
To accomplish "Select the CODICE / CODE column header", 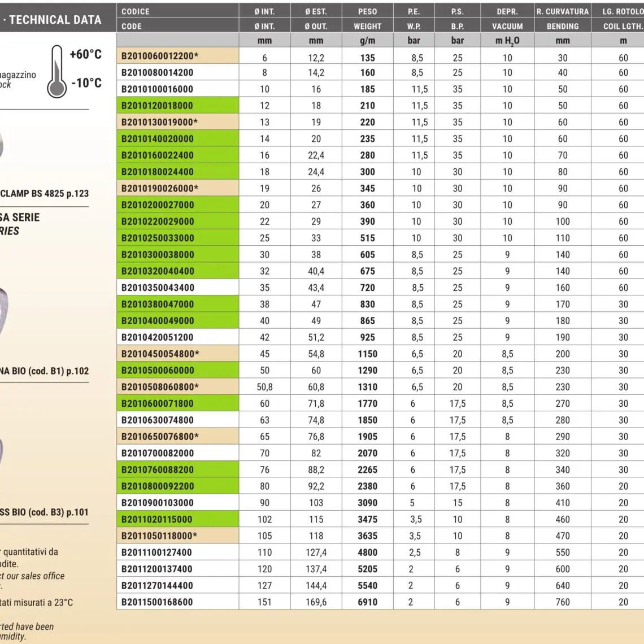I will (177, 19).
